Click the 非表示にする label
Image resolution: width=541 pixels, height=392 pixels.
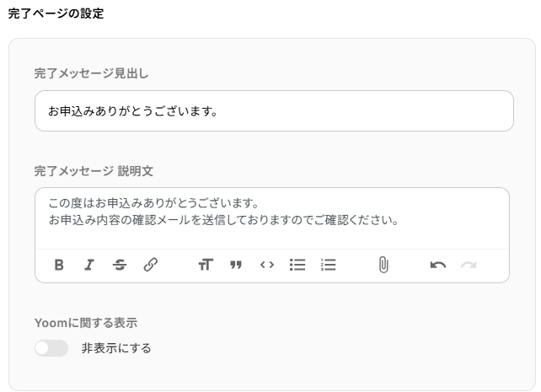[x=116, y=348]
